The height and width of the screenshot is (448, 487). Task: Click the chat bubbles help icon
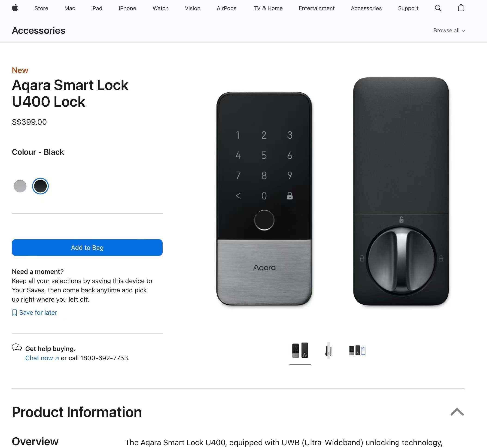(17, 347)
